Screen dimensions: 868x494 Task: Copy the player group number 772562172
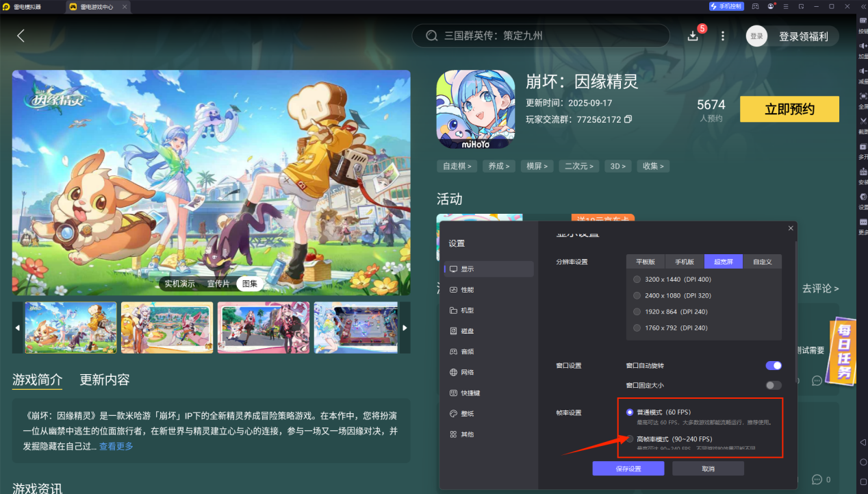coord(628,119)
